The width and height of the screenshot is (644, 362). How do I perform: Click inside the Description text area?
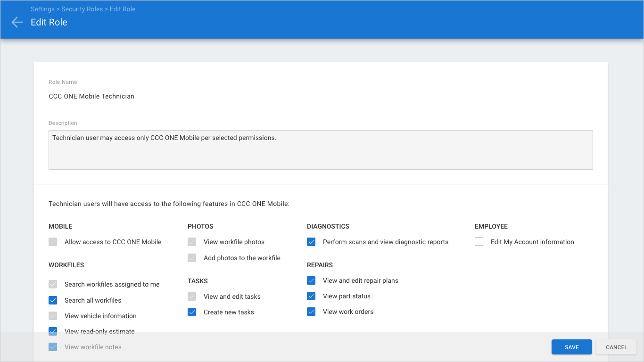(x=321, y=149)
